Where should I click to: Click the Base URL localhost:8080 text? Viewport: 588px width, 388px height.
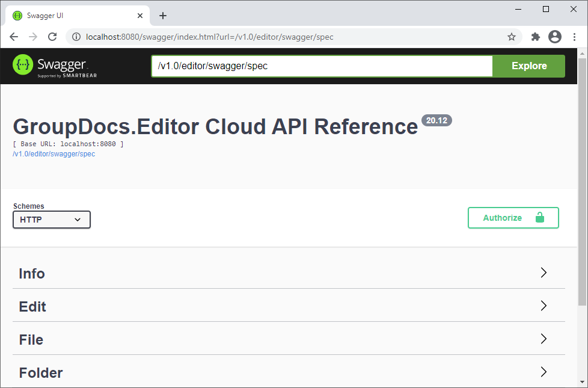69,144
